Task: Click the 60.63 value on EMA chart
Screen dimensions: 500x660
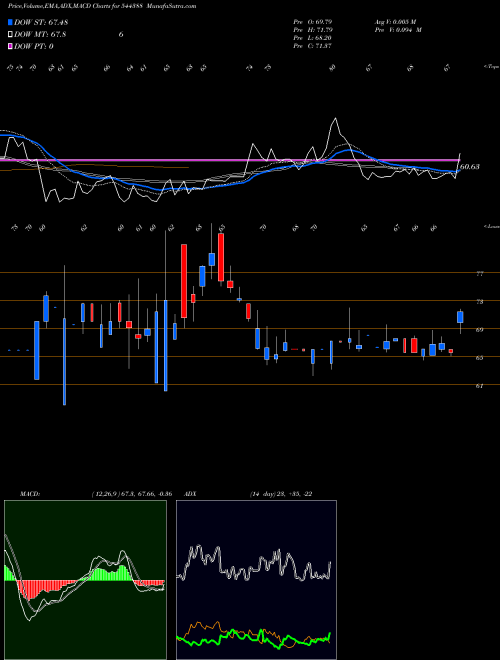Action: (x=469, y=167)
